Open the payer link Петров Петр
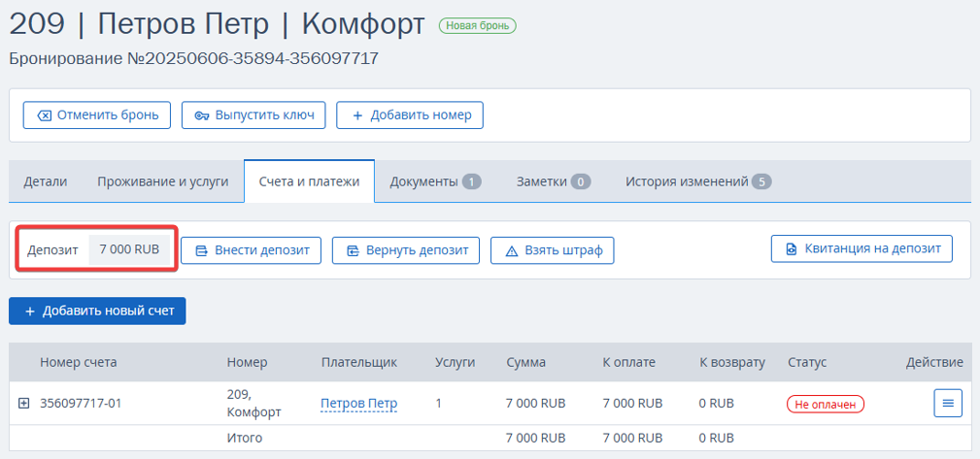The height and width of the screenshot is (459, 980). [358, 404]
